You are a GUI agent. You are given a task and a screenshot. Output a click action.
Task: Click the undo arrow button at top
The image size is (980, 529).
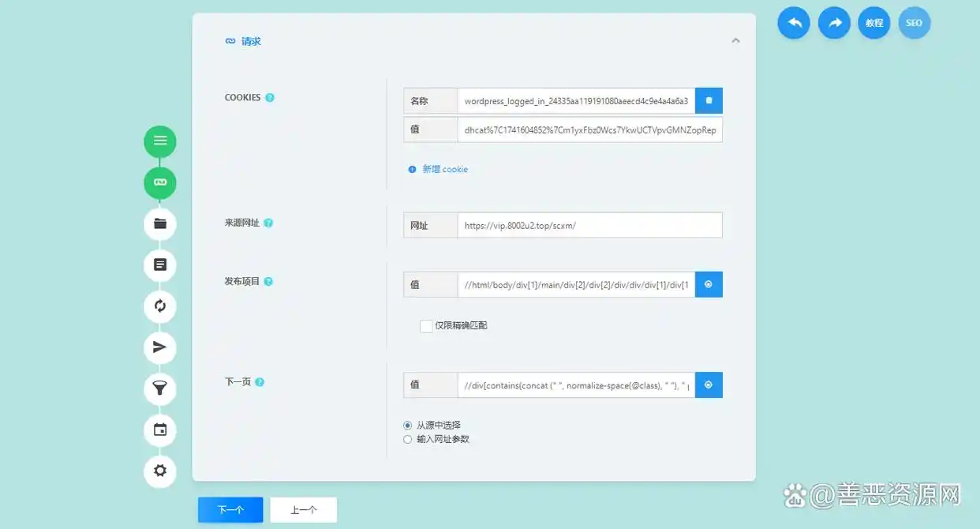794,23
